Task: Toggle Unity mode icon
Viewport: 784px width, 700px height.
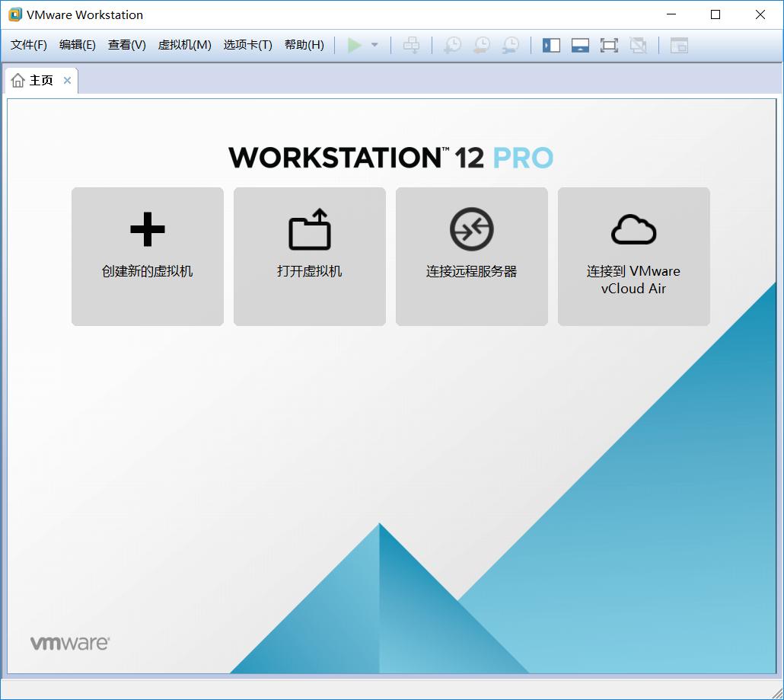Action: 638,45
